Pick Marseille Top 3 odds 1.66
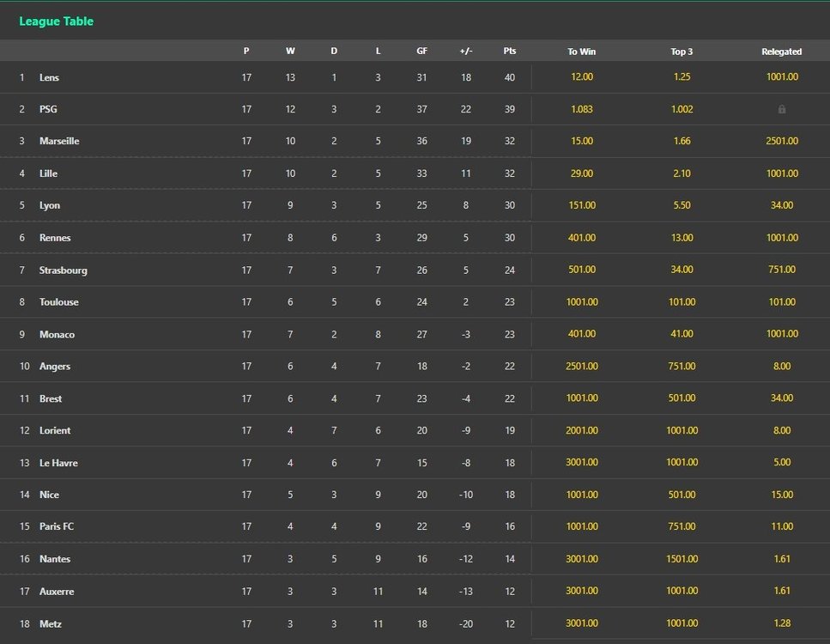The height and width of the screenshot is (644, 830). [682, 141]
